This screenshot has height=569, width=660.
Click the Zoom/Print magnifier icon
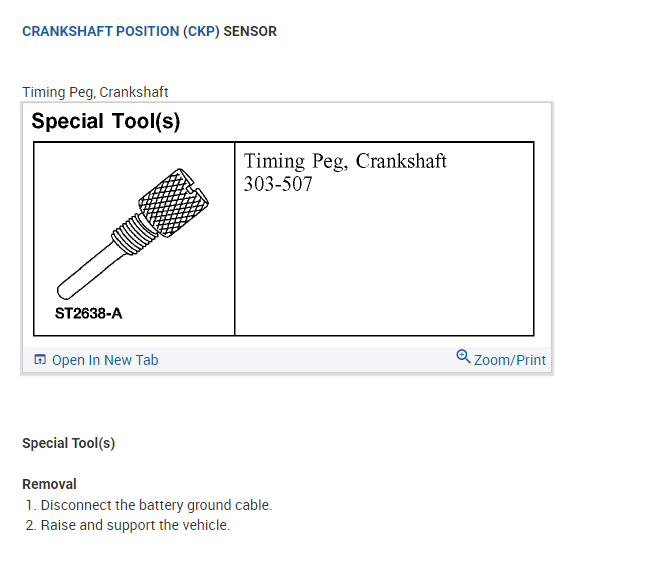tap(463, 357)
